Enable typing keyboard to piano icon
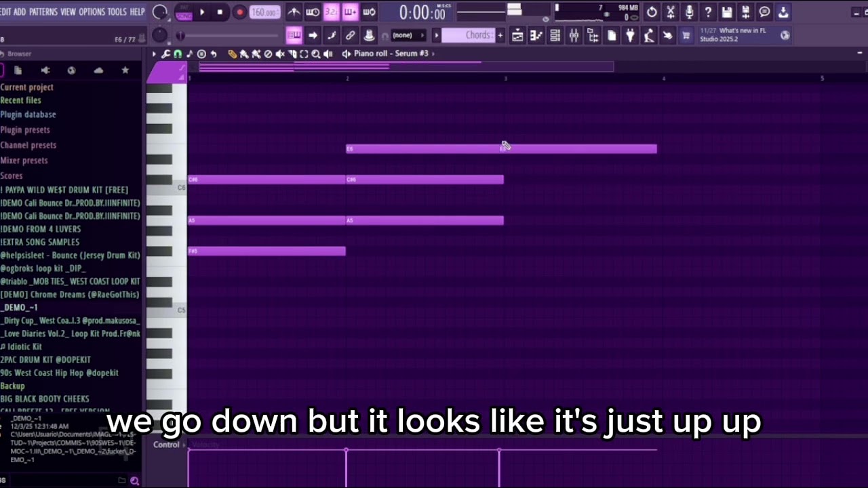Viewport: 868px width, 488px height. coord(294,35)
